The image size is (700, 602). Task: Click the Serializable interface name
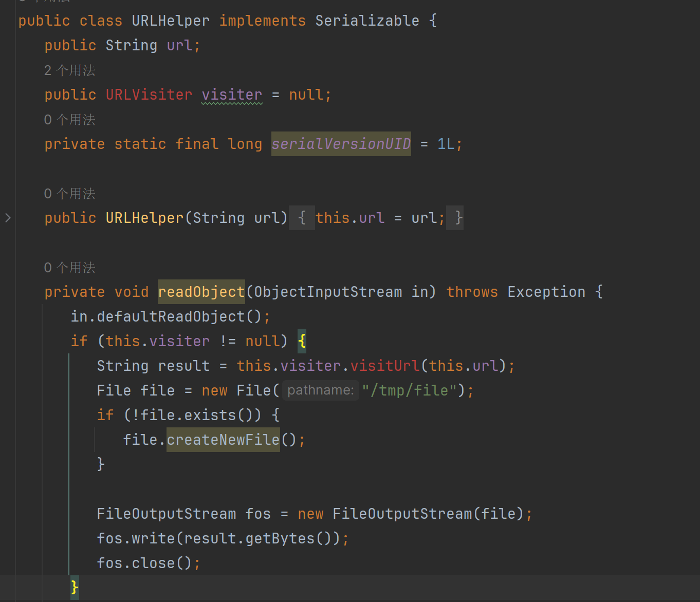point(367,21)
